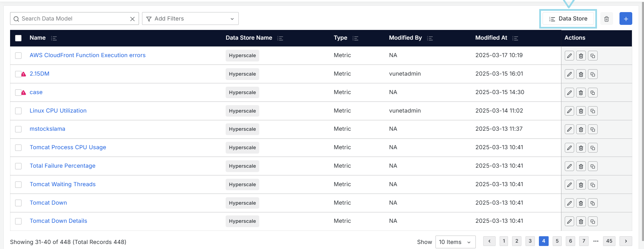The width and height of the screenshot is (644, 249).
Task: Check the box for Tomcat Waiting Threads
Action: (18, 184)
